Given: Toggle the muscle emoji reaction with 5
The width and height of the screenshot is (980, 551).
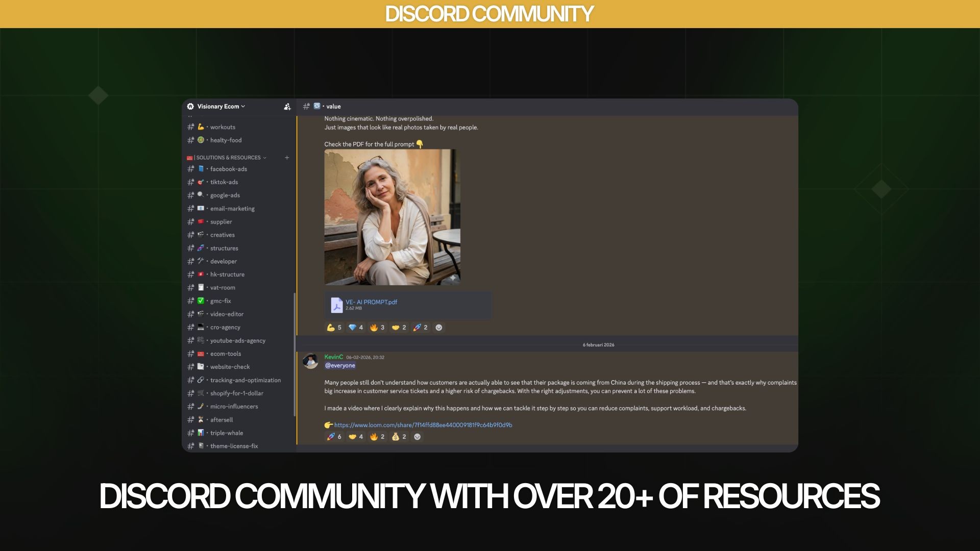Looking at the screenshot, I should [334, 328].
